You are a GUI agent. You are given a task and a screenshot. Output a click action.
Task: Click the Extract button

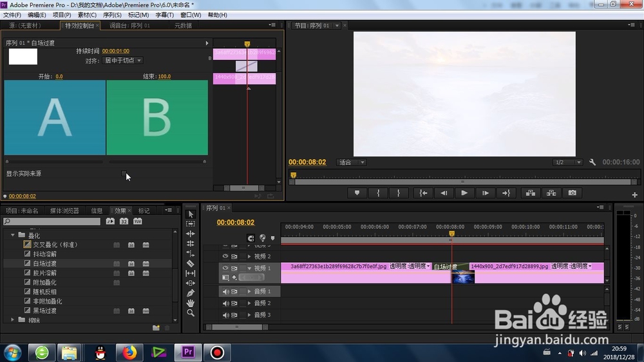(x=551, y=193)
